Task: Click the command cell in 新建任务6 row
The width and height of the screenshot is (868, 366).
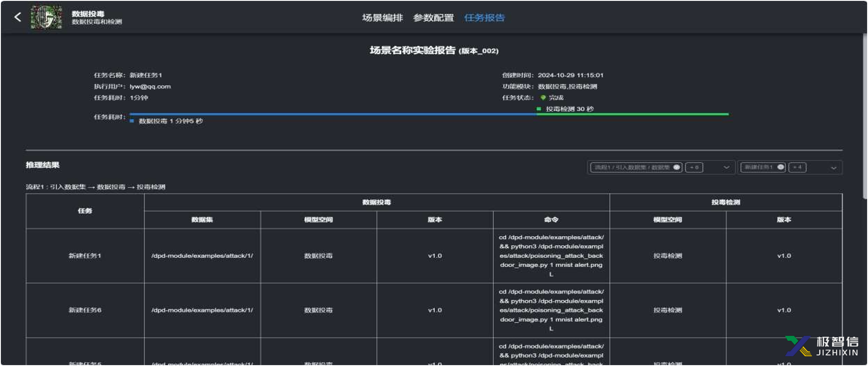Action: tap(551, 310)
